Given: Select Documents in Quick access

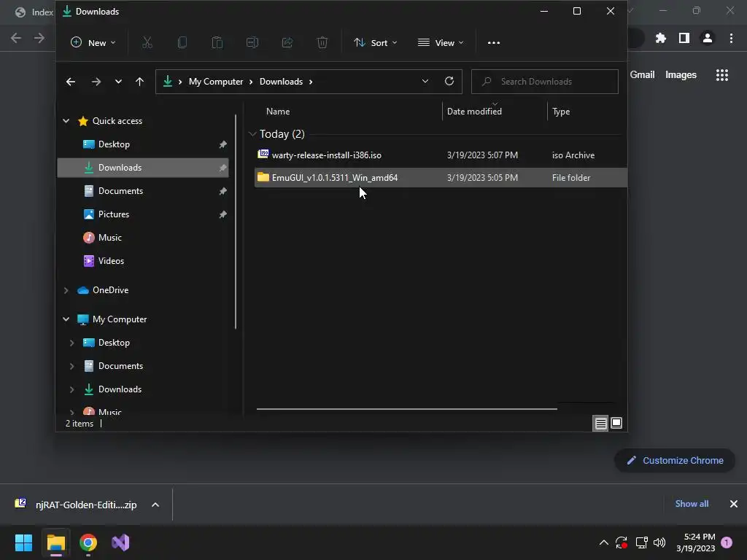Looking at the screenshot, I should click(143, 191).
